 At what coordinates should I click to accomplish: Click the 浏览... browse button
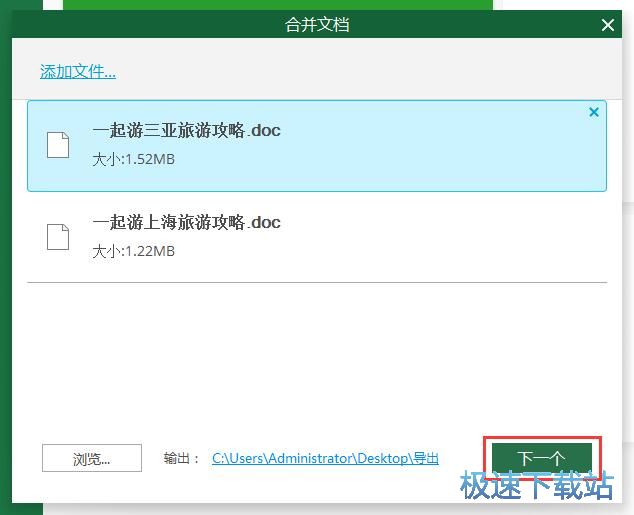click(92, 458)
